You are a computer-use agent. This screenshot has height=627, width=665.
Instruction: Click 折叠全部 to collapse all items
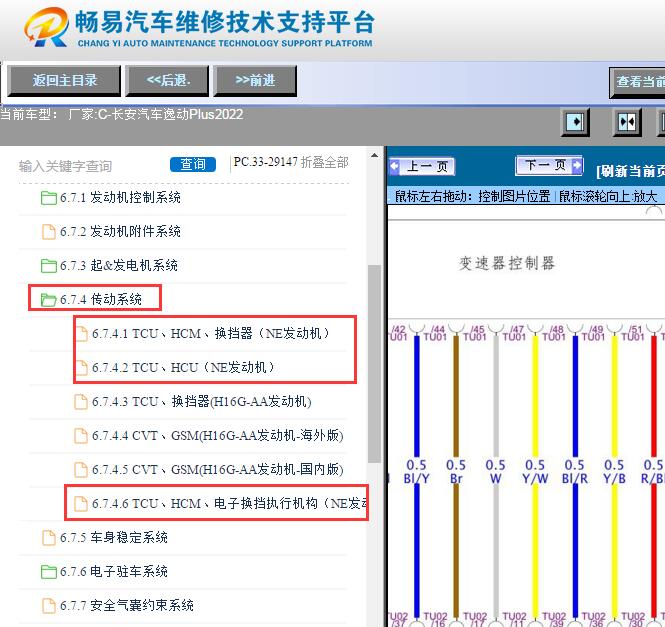tap(324, 162)
